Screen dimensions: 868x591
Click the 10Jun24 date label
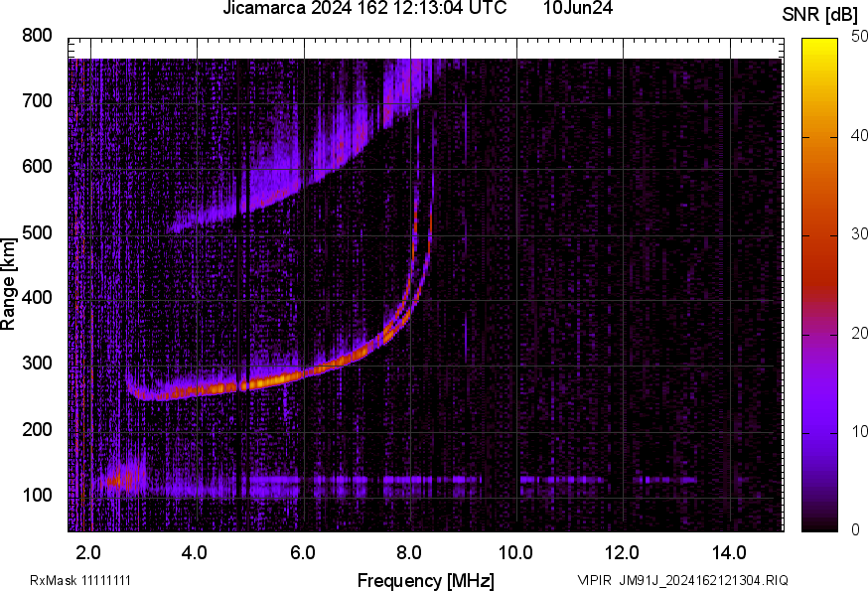[577, 8]
